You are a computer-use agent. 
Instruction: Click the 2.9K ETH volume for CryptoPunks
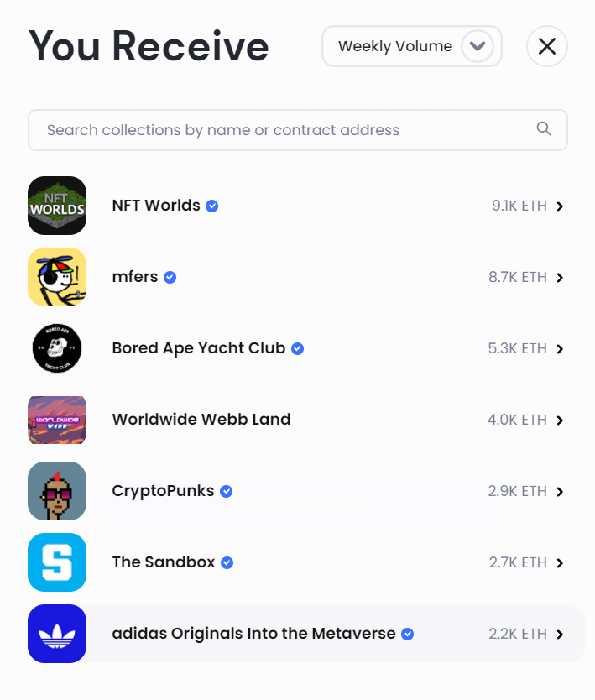[517, 491]
